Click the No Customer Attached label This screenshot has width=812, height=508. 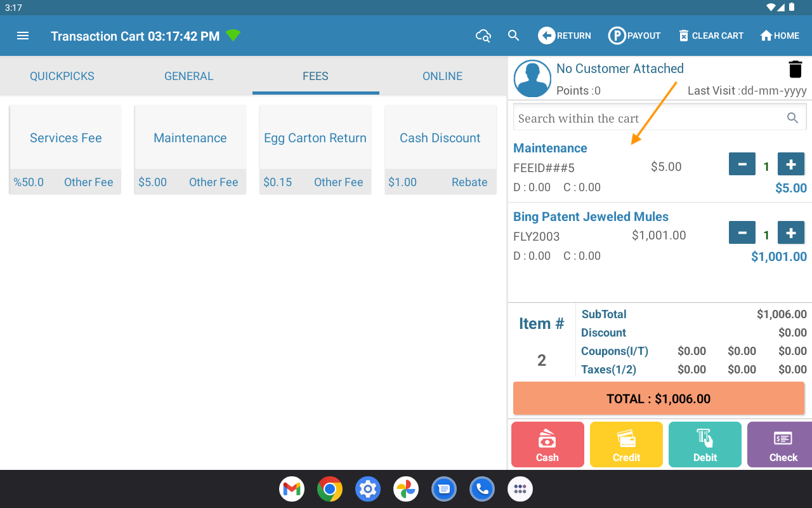[x=620, y=69]
